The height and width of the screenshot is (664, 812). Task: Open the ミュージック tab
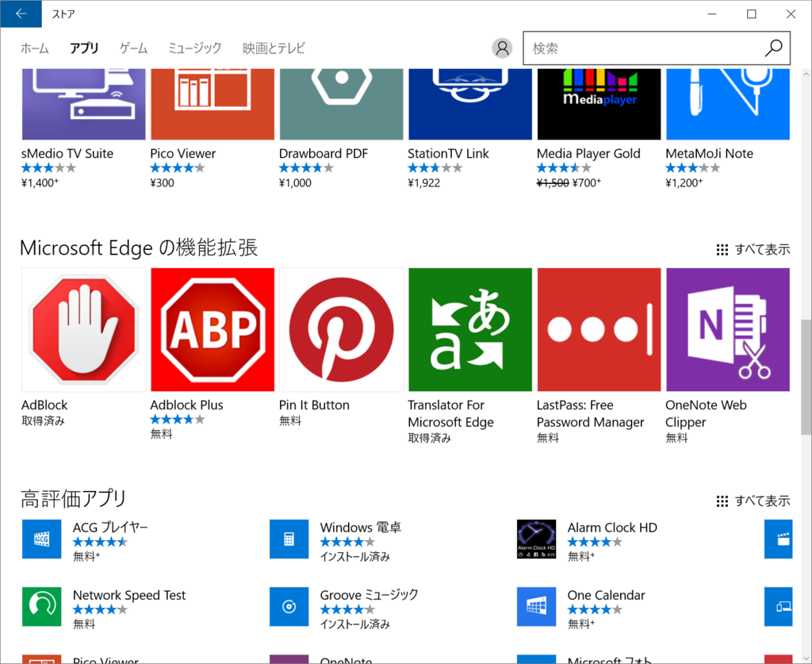click(195, 48)
